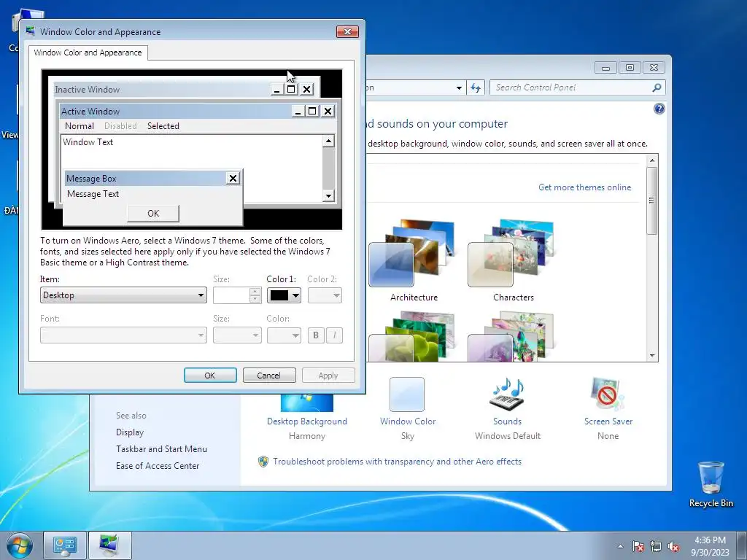Toggle the Italic font button
The width and height of the screenshot is (747, 560).
coord(334,335)
